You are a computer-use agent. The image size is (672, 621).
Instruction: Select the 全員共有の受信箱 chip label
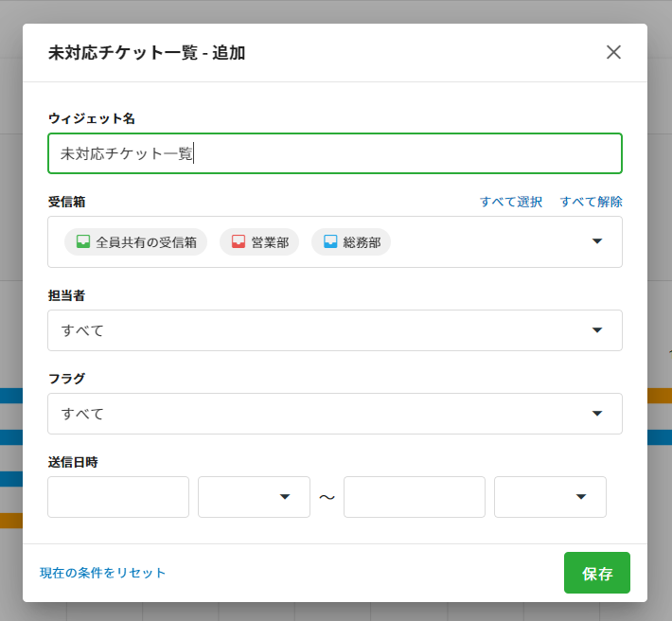146,242
